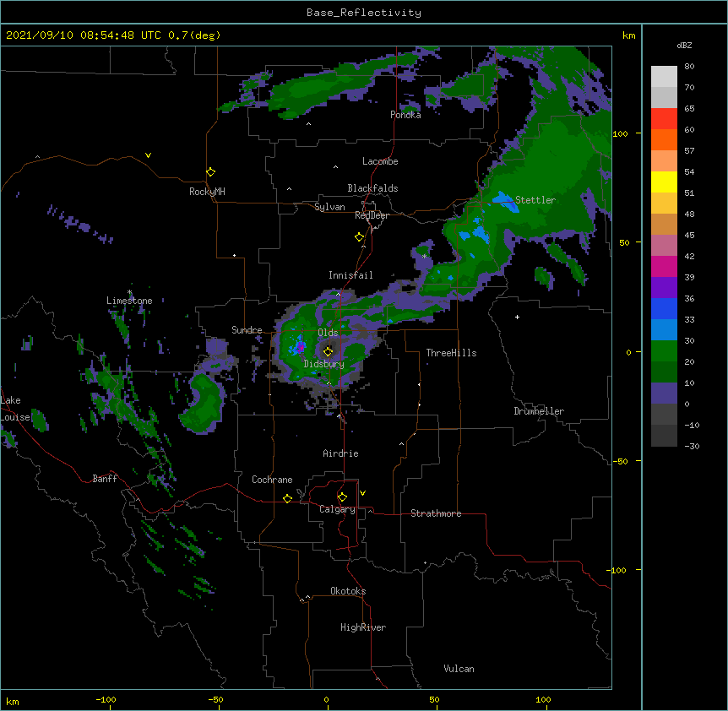The width and height of the screenshot is (728, 711).
Task: Click the yellow diamond marker under Cochrane
Action: [287, 498]
